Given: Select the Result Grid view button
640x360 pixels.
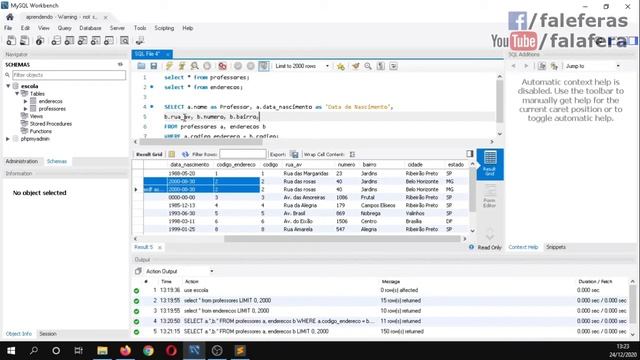Looking at the screenshot, I should point(490,164).
